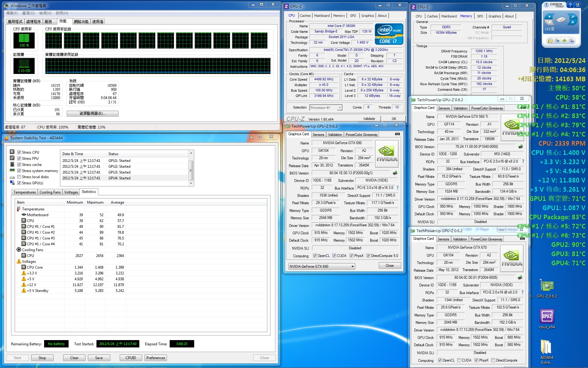The width and height of the screenshot is (588, 368).
Task: Uncheck the Stress FPU checkbox
Action: (19, 159)
